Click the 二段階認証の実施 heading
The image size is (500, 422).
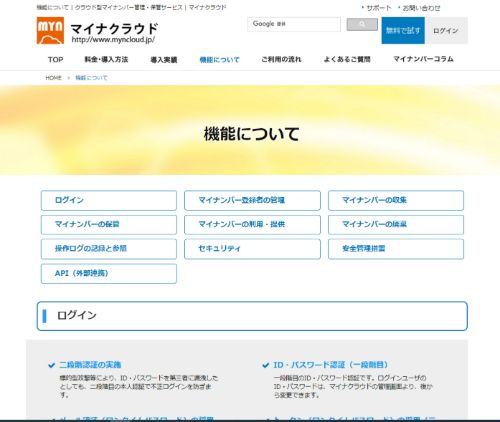pos(90,365)
